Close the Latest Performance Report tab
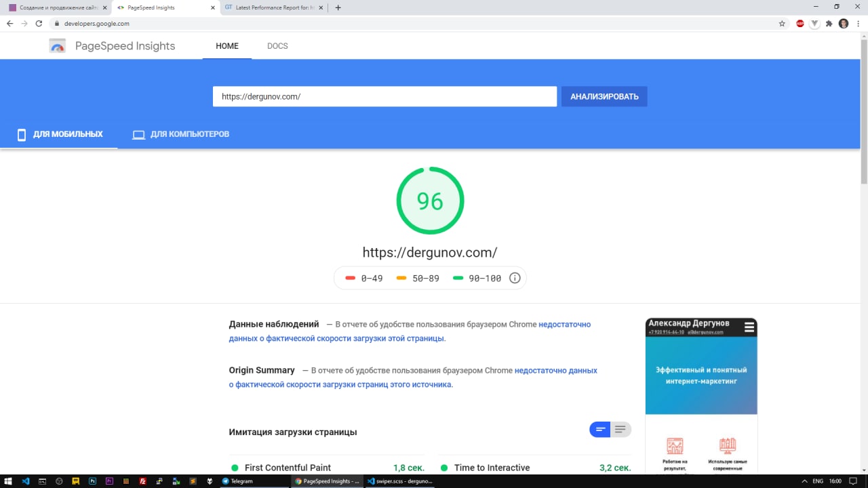 (321, 7)
